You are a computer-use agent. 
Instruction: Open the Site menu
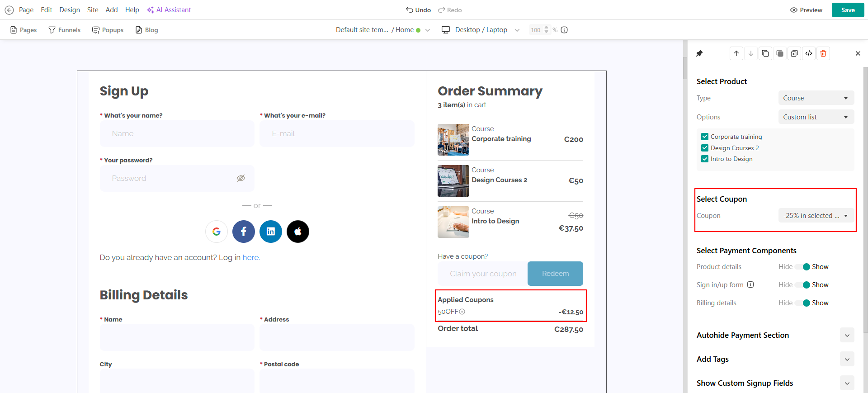[93, 10]
